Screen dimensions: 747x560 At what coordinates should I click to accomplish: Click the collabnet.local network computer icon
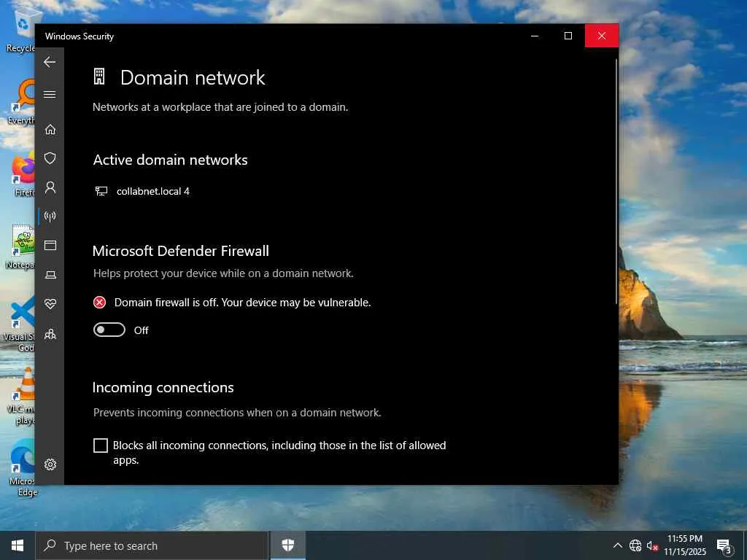(101, 191)
